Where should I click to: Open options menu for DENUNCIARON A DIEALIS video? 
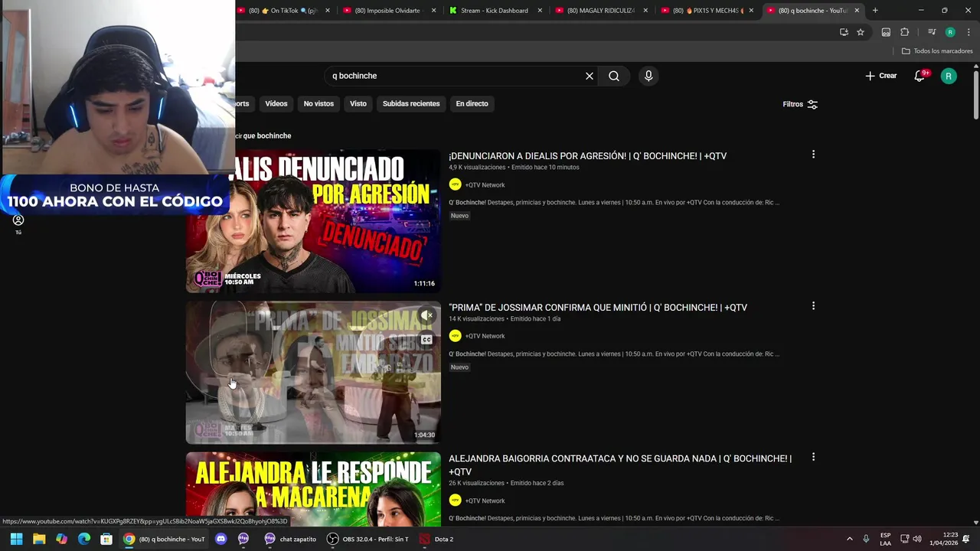(813, 155)
